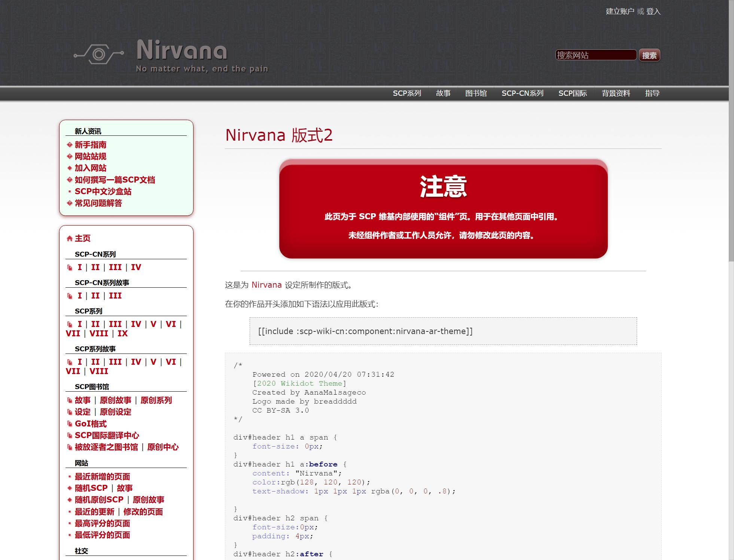Click the Nirvana circuit logo icon
The width and height of the screenshot is (734, 560).
pos(98,53)
